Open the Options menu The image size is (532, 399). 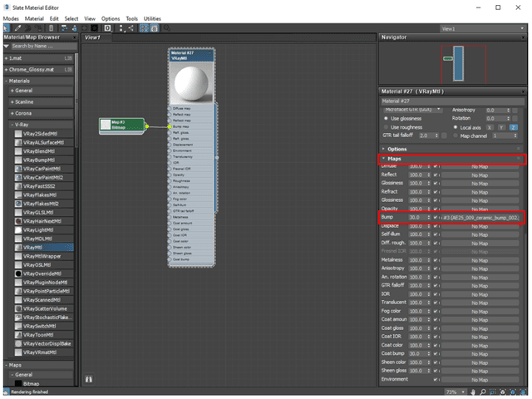[111, 18]
